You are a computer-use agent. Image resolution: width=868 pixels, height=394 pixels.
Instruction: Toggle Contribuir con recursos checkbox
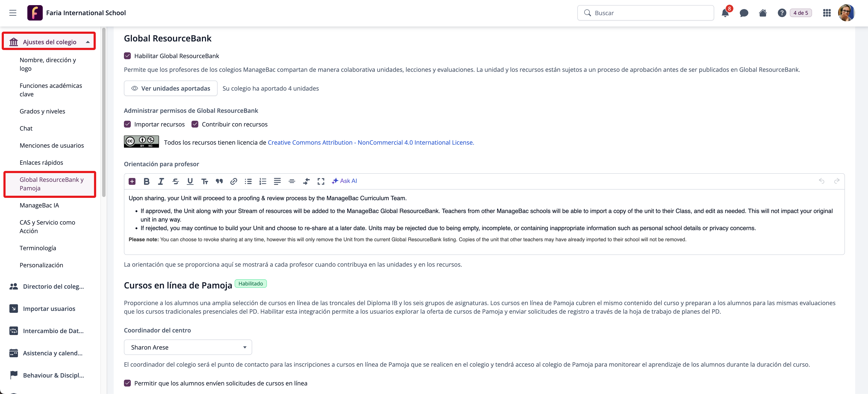pos(195,124)
